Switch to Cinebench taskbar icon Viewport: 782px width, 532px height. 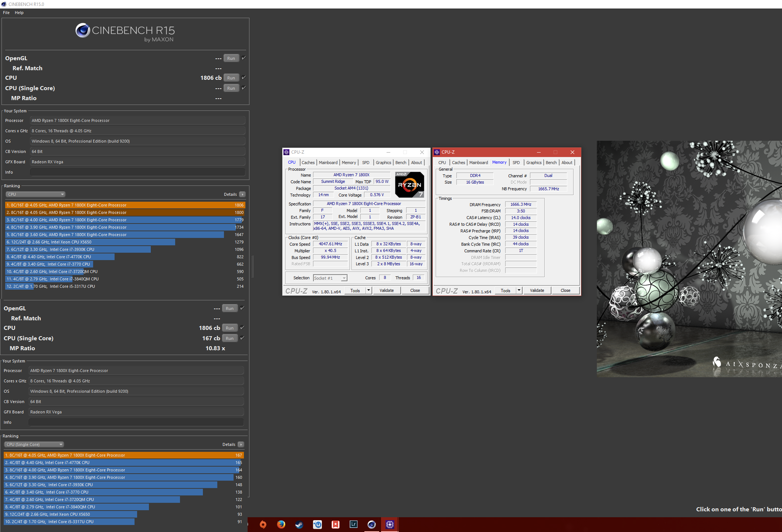point(371,524)
